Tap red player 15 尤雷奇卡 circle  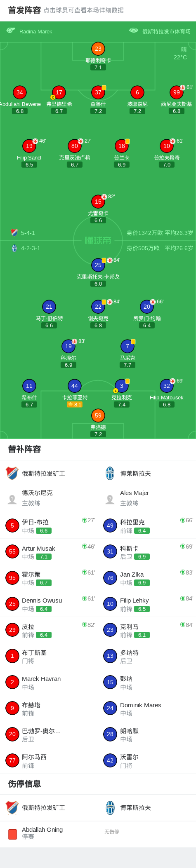[x=98, y=202]
